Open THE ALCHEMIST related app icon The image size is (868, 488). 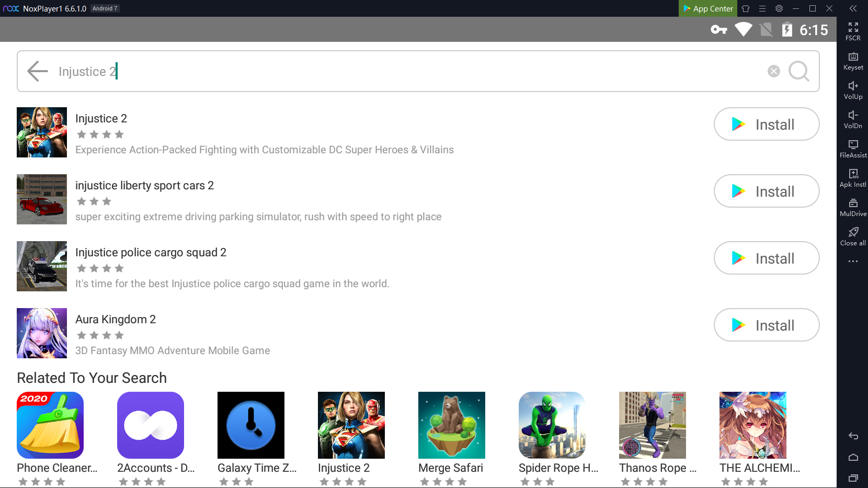point(753,425)
